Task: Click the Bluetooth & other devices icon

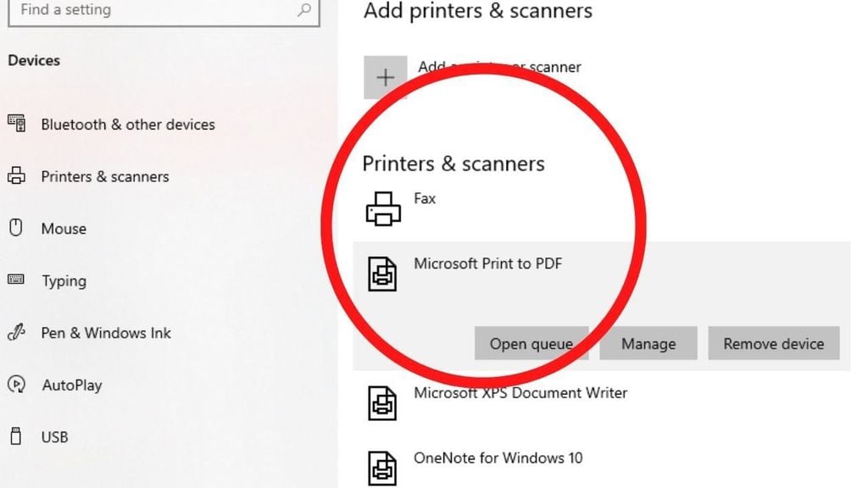Action: (16, 124)
